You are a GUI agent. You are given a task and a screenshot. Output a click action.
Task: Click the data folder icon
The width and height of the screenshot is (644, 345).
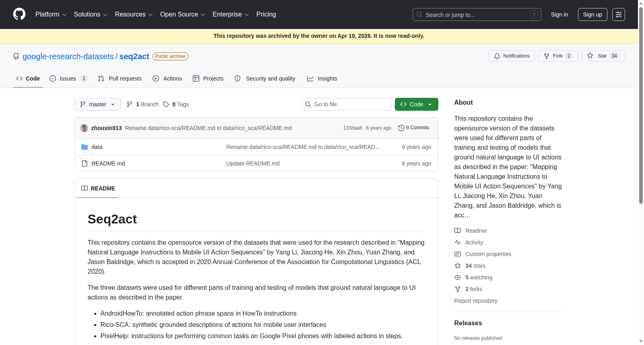[x=85, y=147]
